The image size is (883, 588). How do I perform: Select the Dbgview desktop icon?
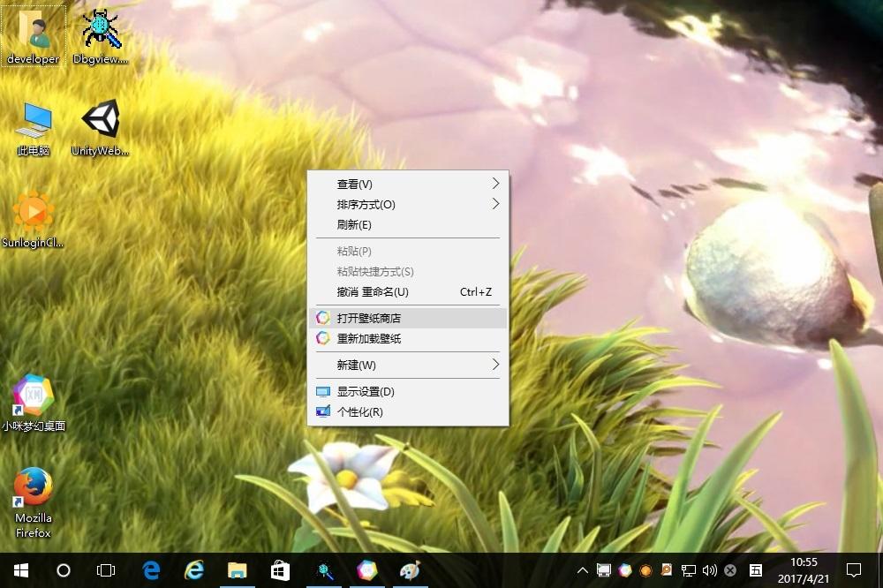tap(101, 36)
